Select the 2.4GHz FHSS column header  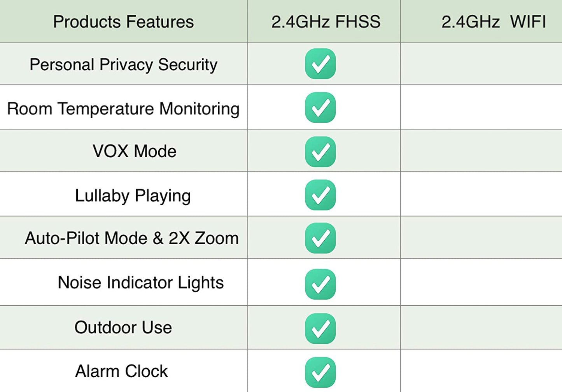(326, 22)
